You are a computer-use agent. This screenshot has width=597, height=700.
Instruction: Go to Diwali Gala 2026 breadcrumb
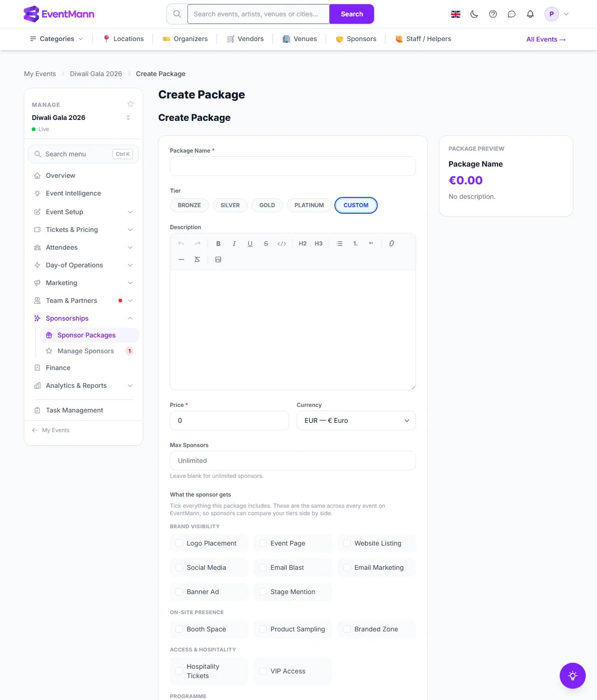point(96,74)
